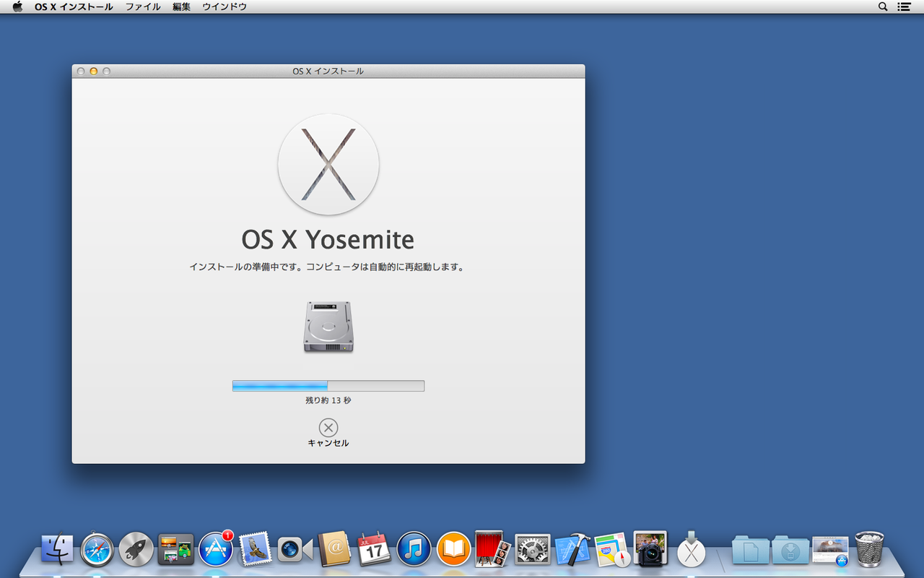This screenshot has width=924, height=578.
Task: Open the ウインドウ menu
Action: [225, 7]
